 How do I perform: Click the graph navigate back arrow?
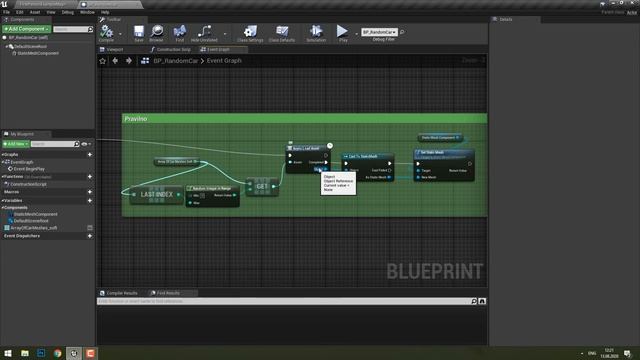tap(115, 61)
